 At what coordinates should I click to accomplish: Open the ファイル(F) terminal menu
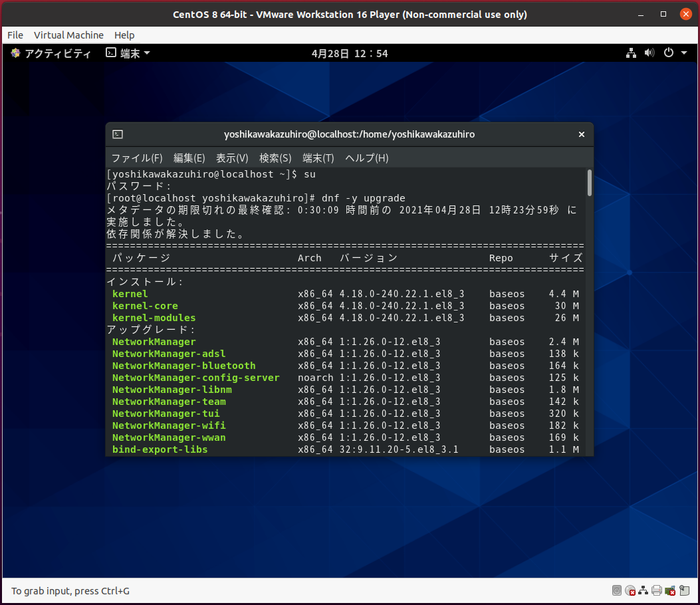pos(136,158)
